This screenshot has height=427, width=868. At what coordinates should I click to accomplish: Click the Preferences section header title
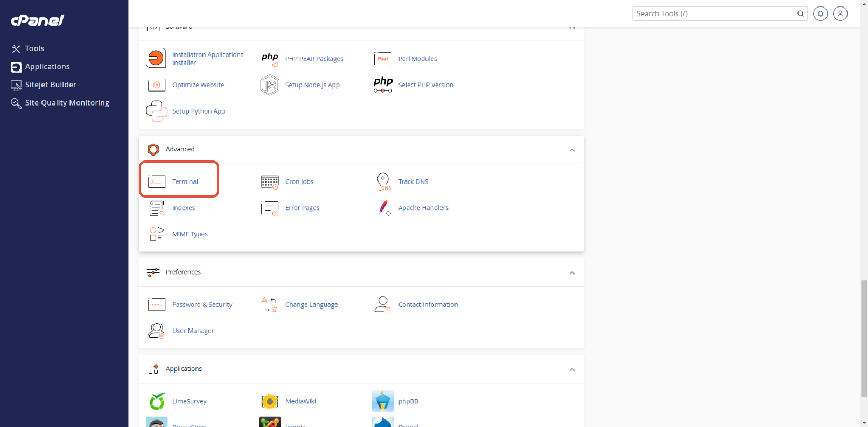coord(183,272)
